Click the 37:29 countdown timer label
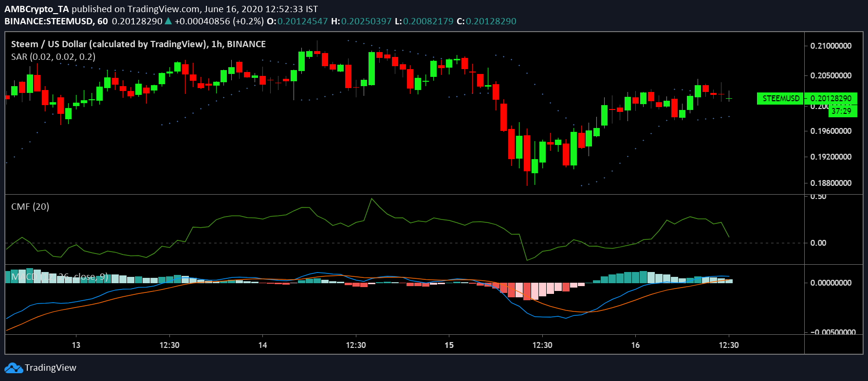Viewport: 868px width, 381px height. click(841, 111)
